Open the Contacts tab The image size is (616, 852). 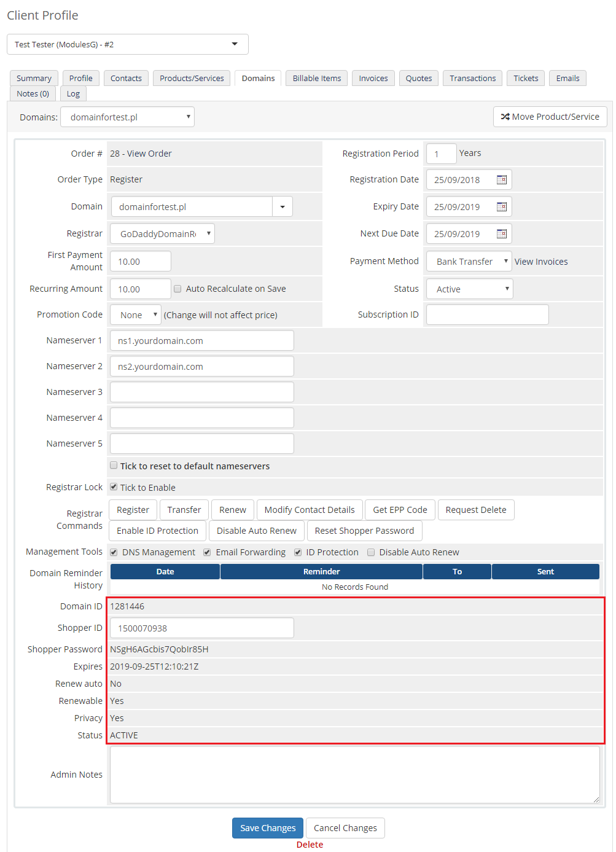click(126, 78)
